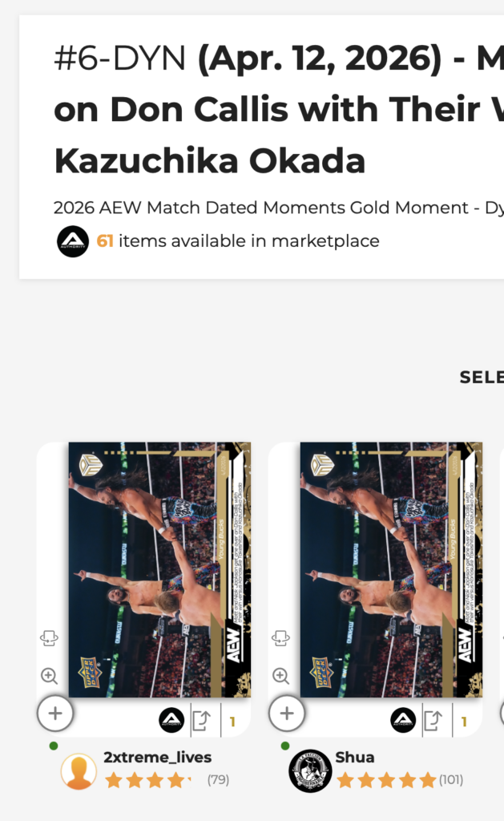The height and width of the screenshot is (821, 504).
Task: Click Shua's round profile avatar
Action: (x=310, y=770)
